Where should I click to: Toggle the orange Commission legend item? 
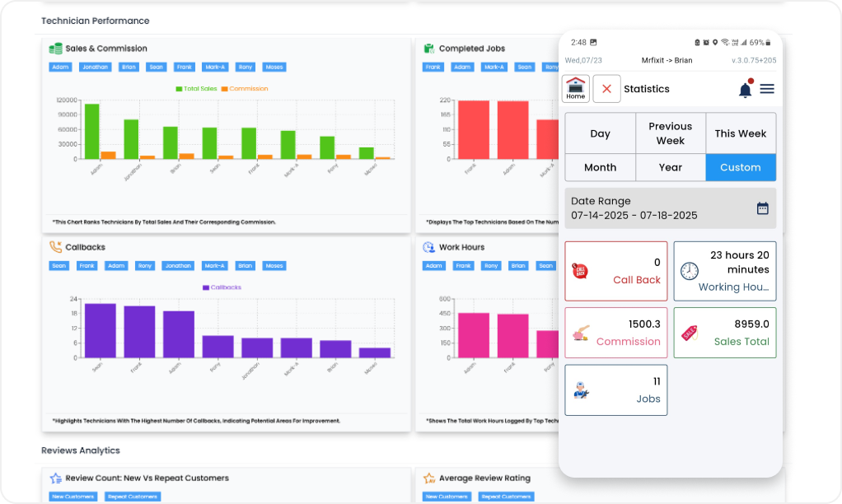click(244, 89)
